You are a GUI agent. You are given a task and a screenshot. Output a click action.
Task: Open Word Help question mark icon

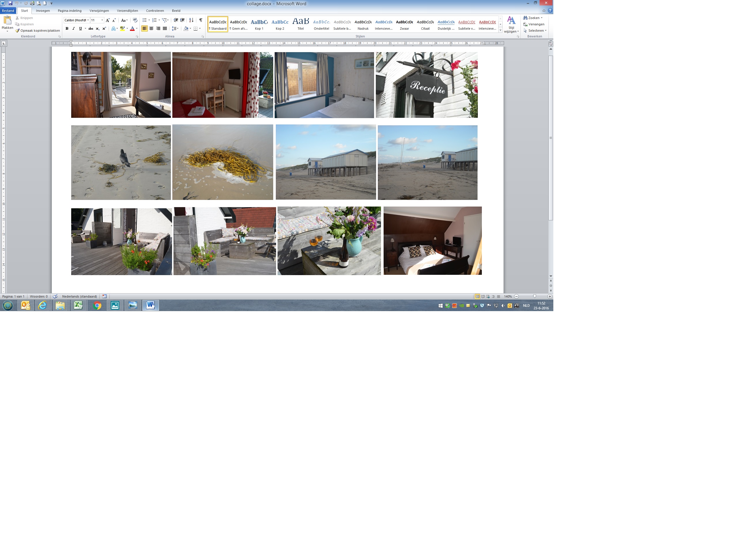tap(550, 10)
